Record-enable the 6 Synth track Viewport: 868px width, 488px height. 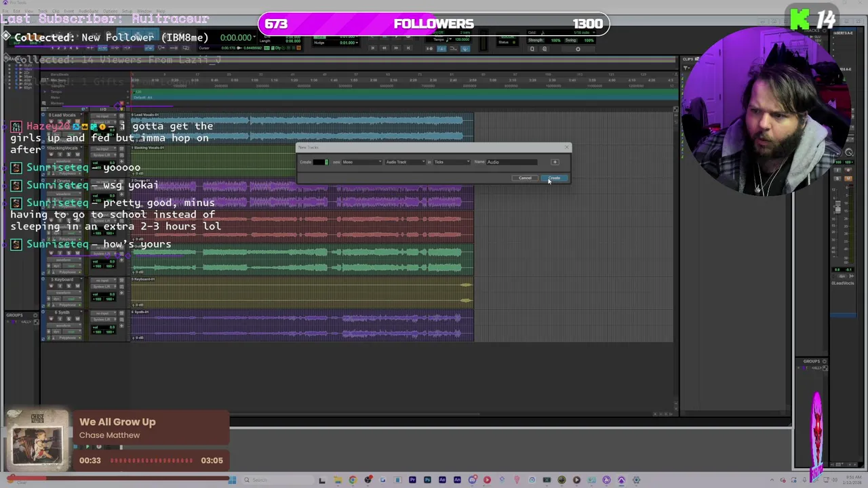tap(51, 319)
